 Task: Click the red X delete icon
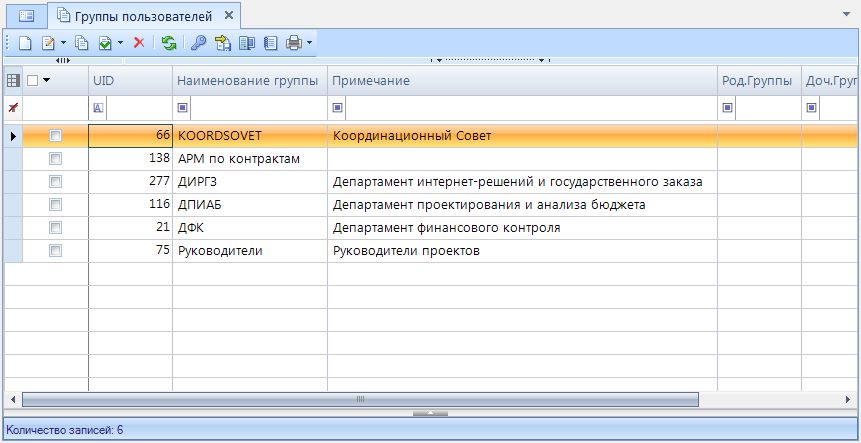click(139, 43)
